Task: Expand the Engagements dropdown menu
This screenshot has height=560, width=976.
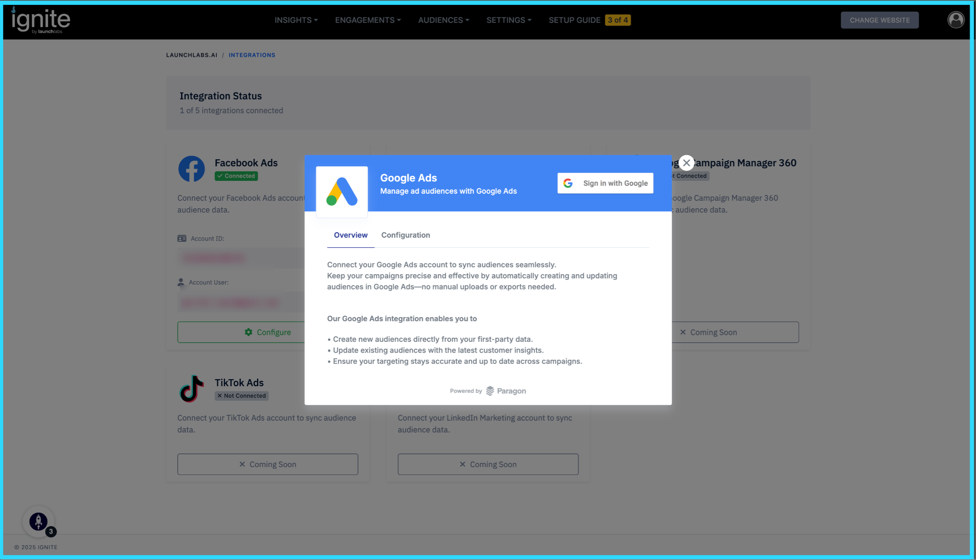Action: click(x=367, y=20)
